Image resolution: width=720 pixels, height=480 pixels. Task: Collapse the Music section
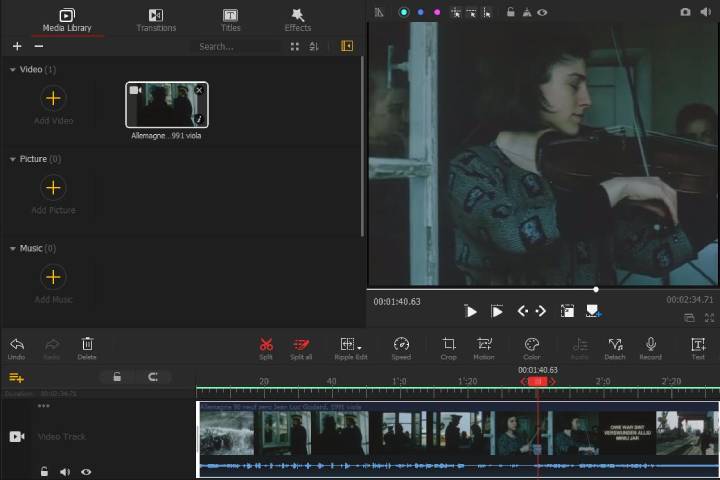pos(12,248)
